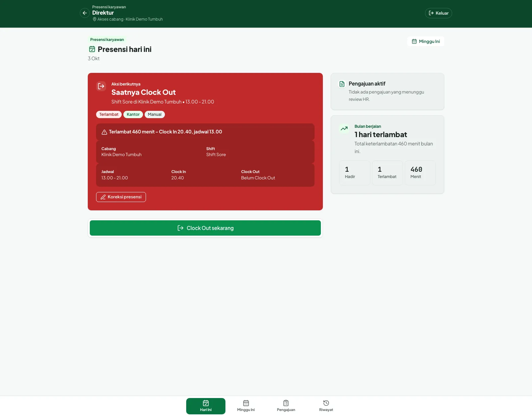Click the Shift Sore di Klinik Demo Tumbuh subtitle
The width and height of the screenshot is (532, 416).
click(x=163, y=102)
